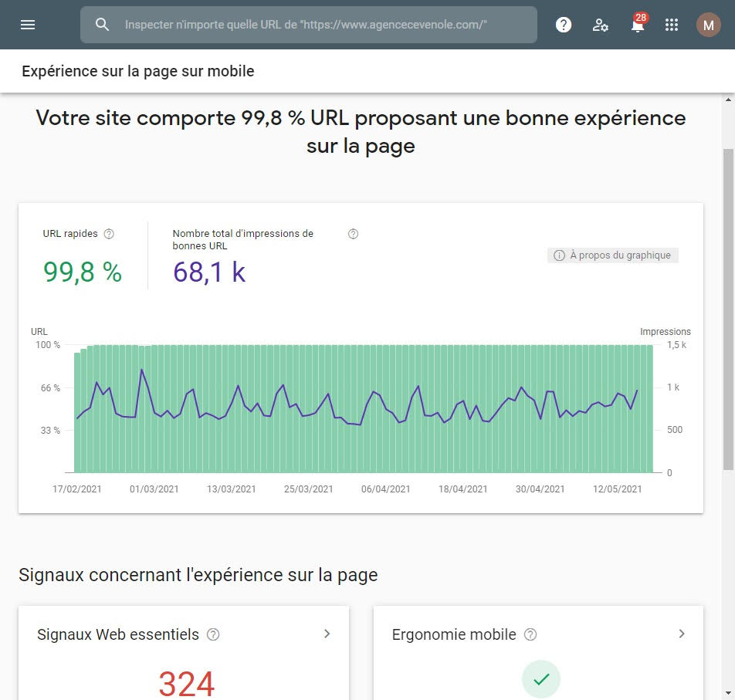Show help for Signaux Web essentiels
Viewport: 735px width, 700px height.
(x=213, y=634)
